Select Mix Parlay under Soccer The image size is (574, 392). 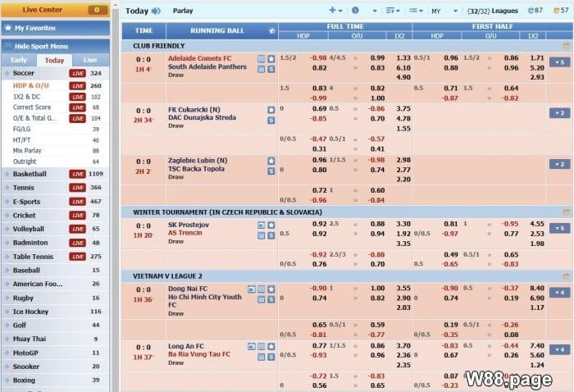pos(27,150)
